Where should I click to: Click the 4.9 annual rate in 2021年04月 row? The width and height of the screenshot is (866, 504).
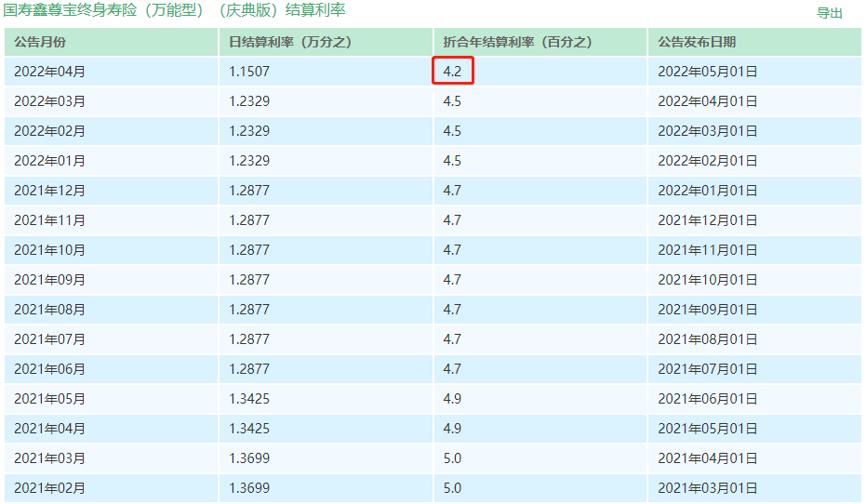[x=452, y=429]
